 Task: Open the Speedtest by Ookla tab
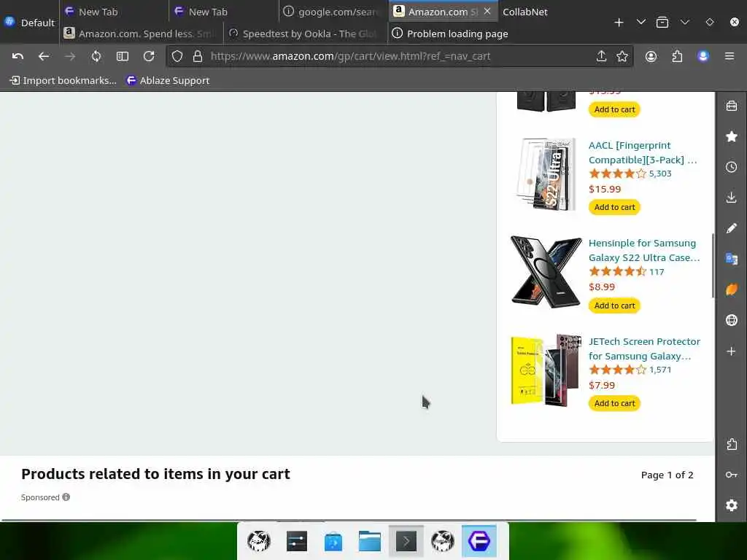click(x=305, y=34)
